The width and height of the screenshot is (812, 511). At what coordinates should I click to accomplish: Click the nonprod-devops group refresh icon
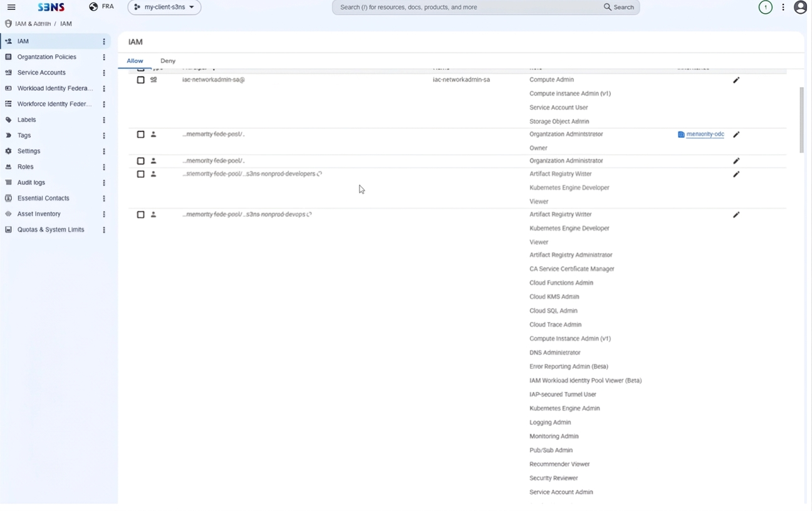(309, 215)
